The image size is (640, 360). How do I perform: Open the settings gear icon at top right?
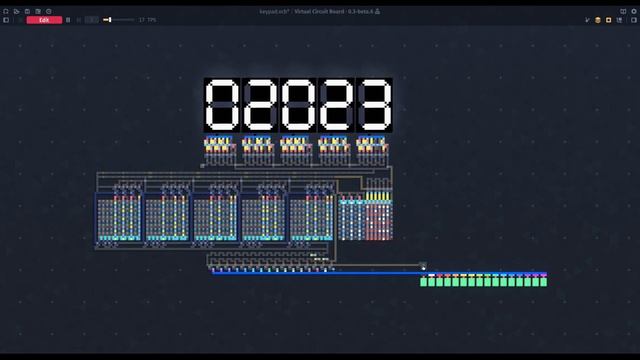[x=634, y=11]
